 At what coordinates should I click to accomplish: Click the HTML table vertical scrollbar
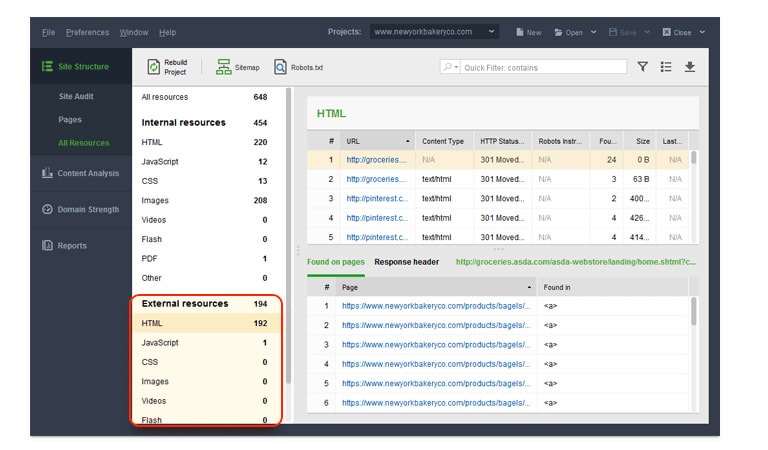coord(694,158)
